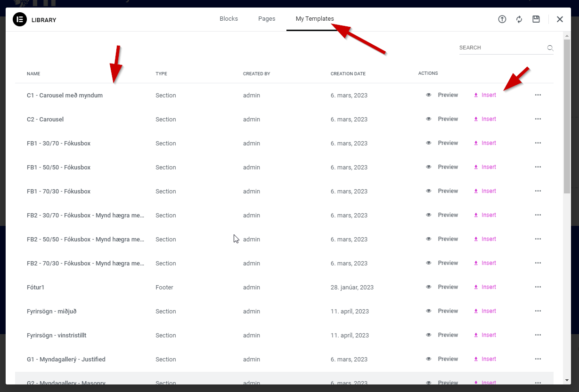
Task: Click the sync library refresh icon
Action: [519, 19]
